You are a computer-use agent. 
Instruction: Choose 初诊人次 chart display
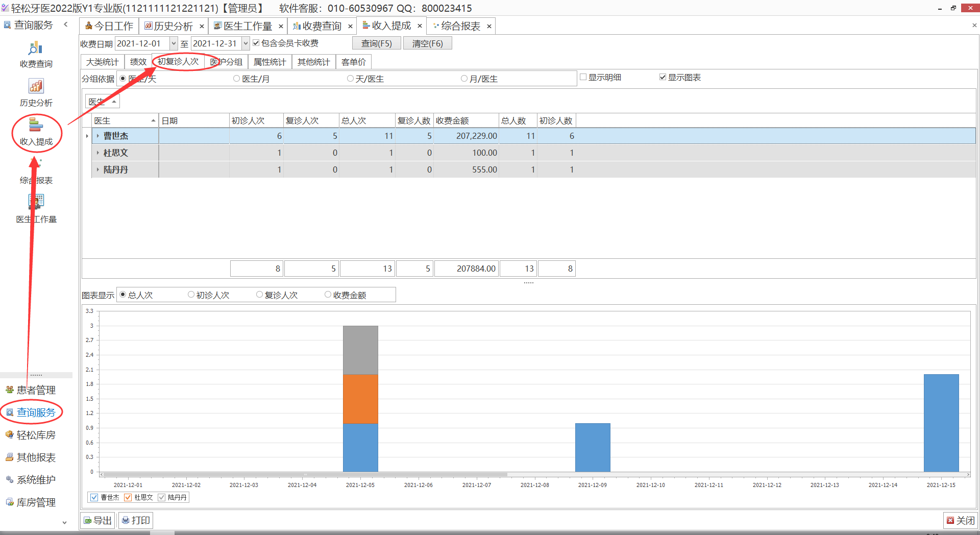coord(191,295)
